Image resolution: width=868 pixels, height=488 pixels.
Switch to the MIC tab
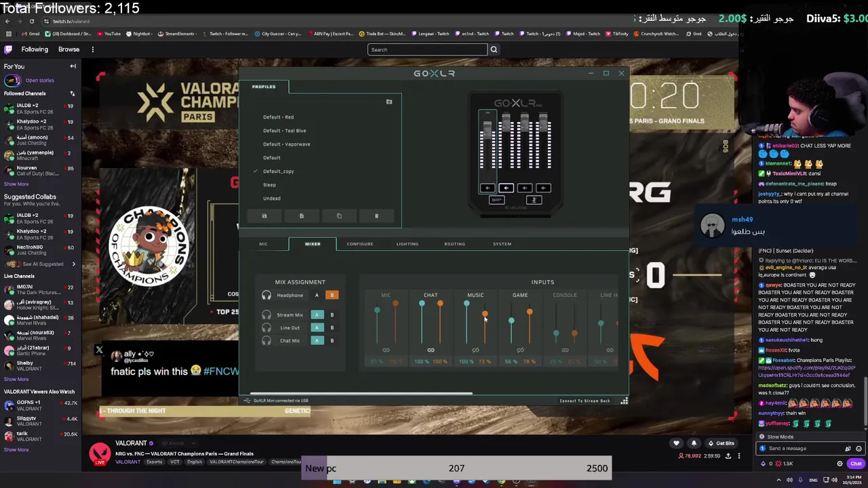pos(263,244)
